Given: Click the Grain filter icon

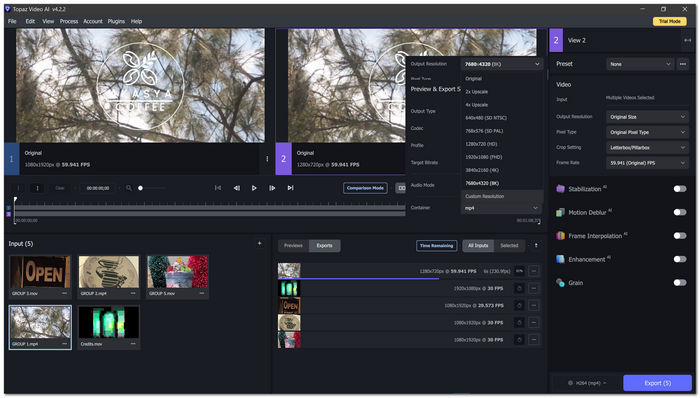Looking at the screenshot, I should click(x=561, y=282).
